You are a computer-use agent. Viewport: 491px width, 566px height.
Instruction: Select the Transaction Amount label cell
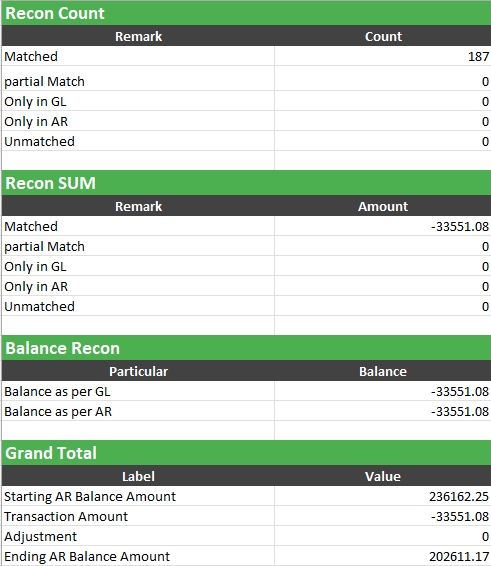138,516
